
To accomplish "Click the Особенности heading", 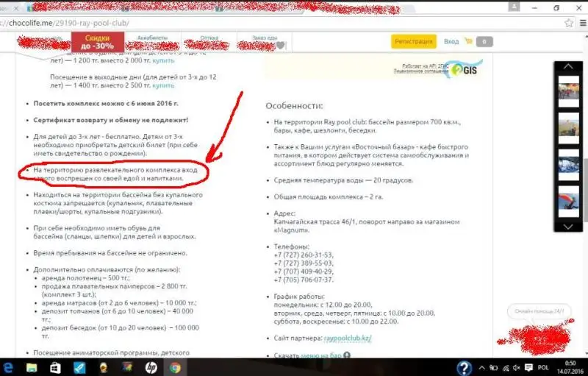I will pos(294,106).
